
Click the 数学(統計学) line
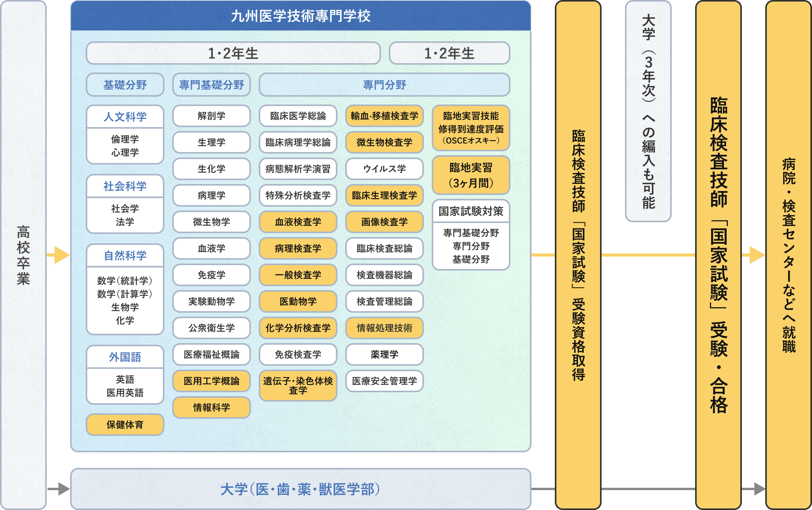[x=125, y=281]
